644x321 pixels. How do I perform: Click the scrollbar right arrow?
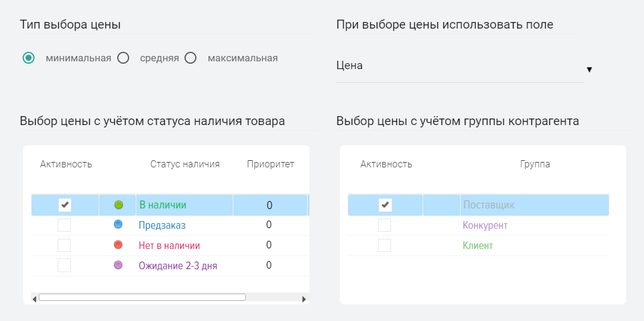[x=304, y=298]
